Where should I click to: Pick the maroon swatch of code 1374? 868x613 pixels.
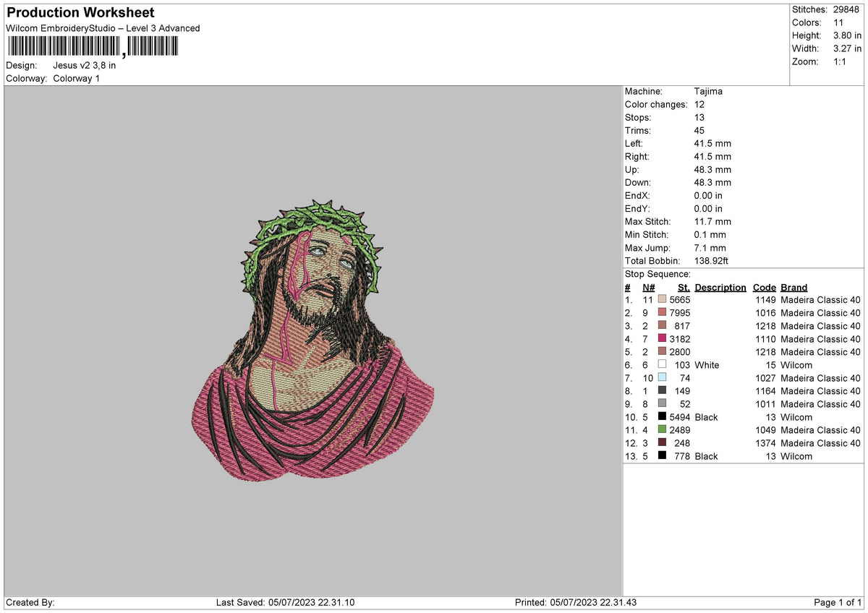[x=662, y=443]
